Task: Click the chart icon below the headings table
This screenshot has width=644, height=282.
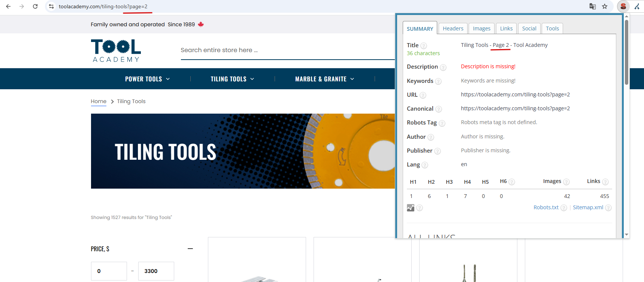Action: pos(411,208)
